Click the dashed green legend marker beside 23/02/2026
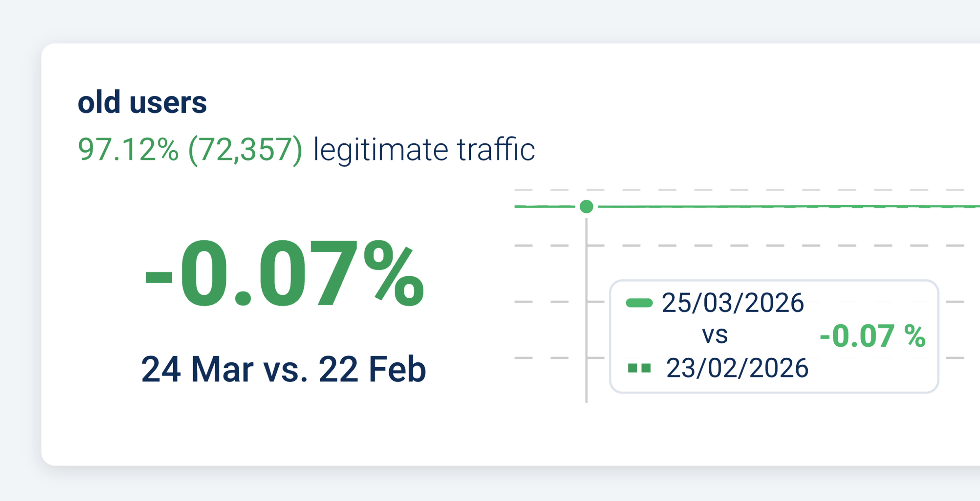The height and width of the screenshot is (501, 980). tap(639, 368)
